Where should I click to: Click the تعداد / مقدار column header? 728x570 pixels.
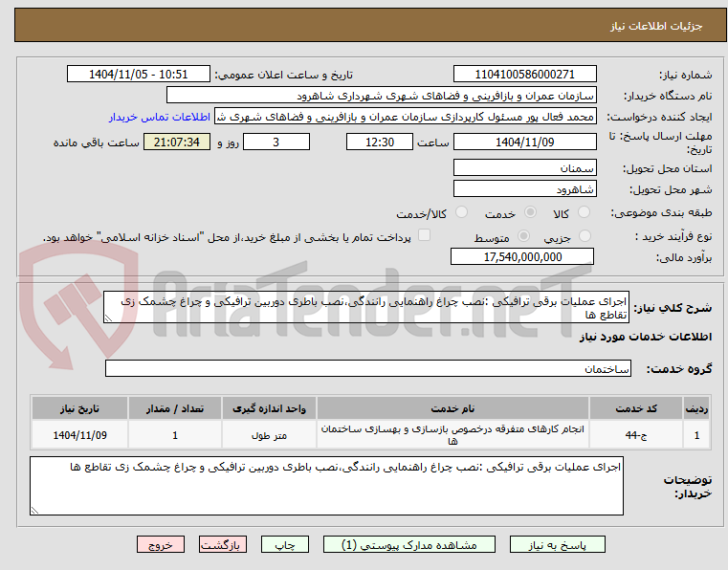(x=175, y=408)
